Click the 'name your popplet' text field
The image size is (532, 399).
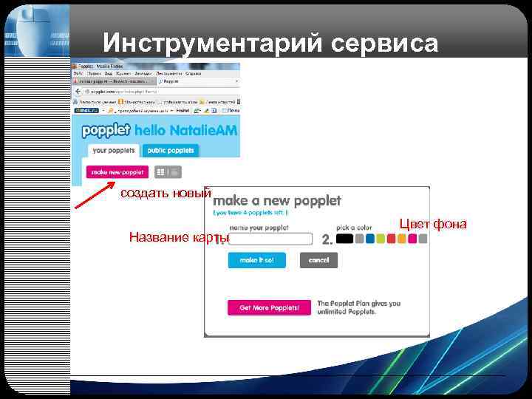(270, 239)
